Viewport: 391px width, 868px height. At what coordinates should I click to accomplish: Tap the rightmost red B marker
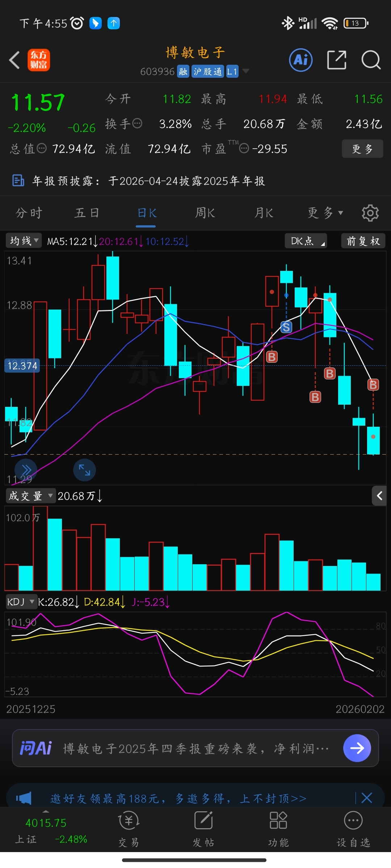[373, 384]
